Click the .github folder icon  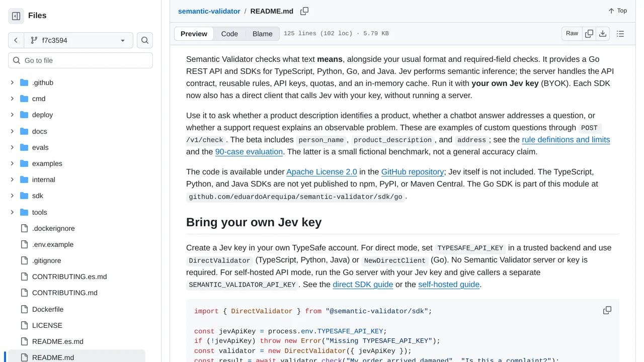[x=24, y=82]
